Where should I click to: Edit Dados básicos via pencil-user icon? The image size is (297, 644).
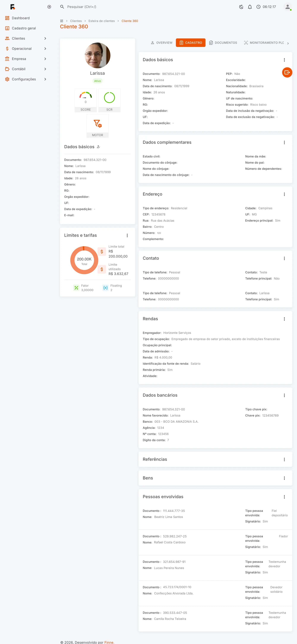(98, 147)
